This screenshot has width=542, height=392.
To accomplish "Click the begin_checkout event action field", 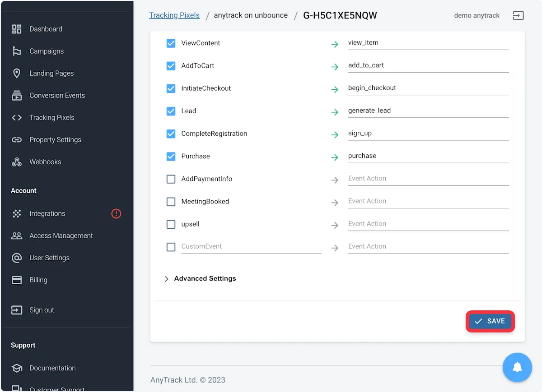I will pos(428,88).
